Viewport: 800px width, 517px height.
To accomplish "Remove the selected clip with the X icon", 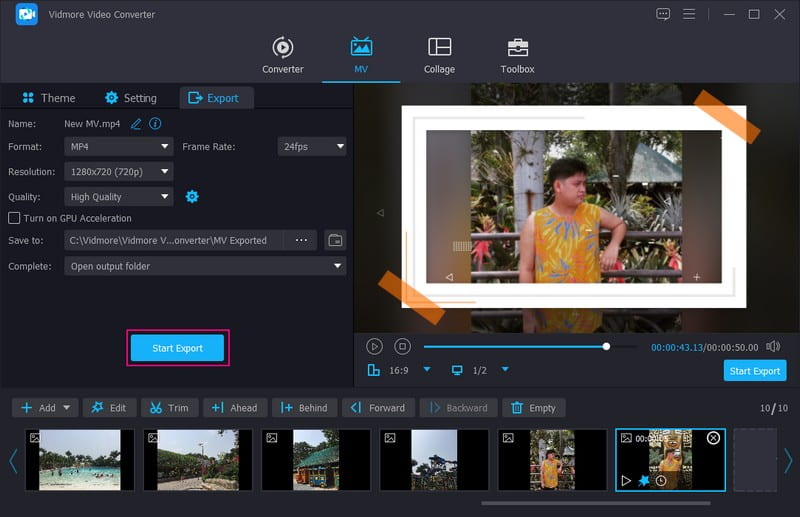I will (x=713, y=438).
